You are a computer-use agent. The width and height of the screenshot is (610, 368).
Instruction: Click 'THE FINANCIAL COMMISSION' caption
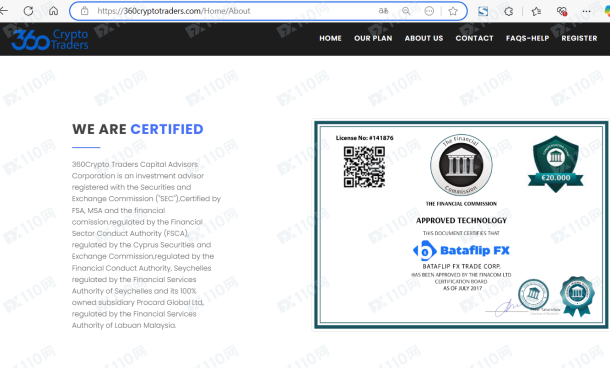[461, 203]
